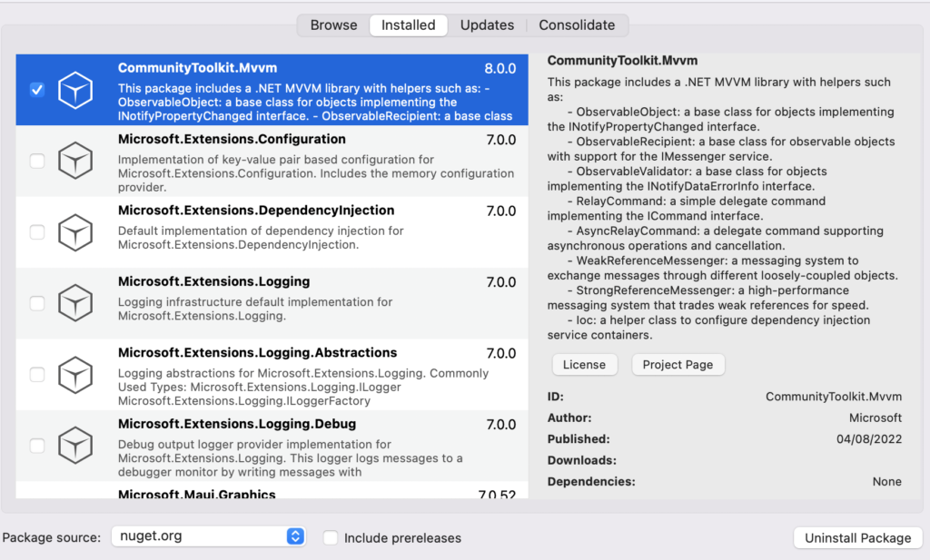The height and width of the screenshot is (560, 930).
Task: Click the Uninstall Package button
Action: [857, 538]
